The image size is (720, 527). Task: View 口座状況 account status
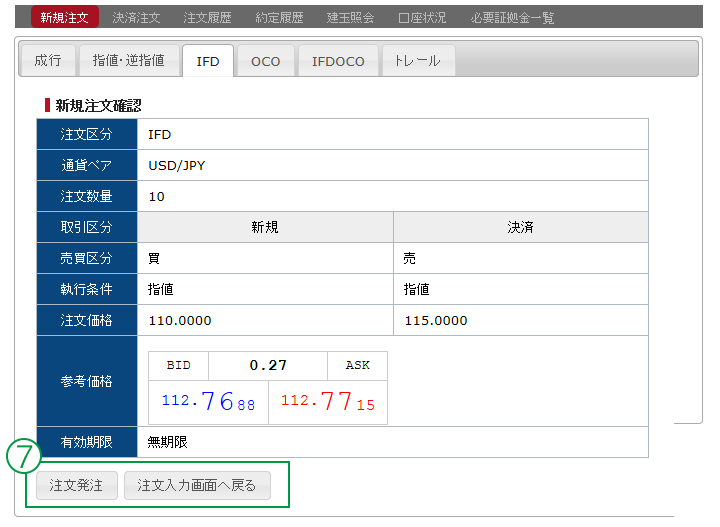(422, 18)
